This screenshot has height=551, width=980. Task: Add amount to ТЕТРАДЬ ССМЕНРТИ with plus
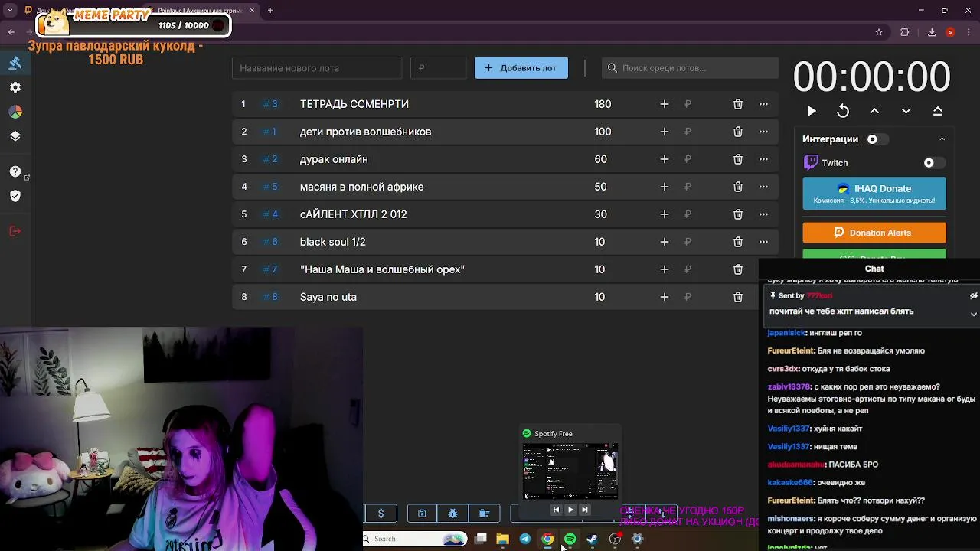[665, 104]
